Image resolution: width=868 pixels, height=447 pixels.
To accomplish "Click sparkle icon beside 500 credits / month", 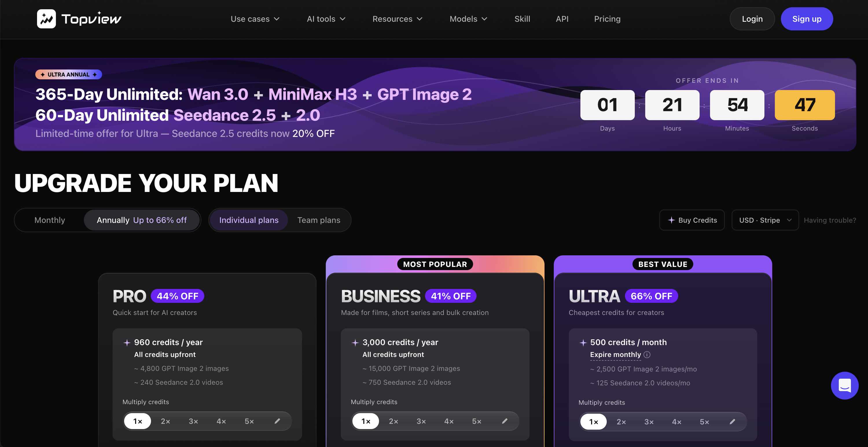I will (583, 342).
